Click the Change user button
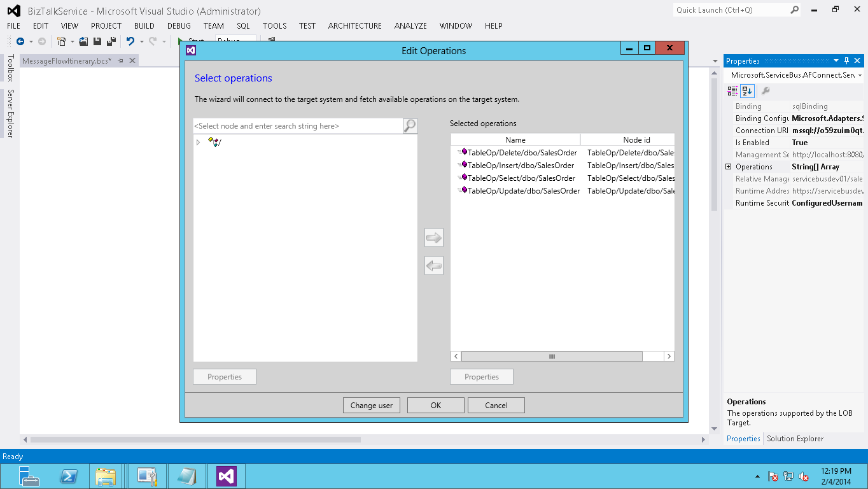 coord(372,405)
